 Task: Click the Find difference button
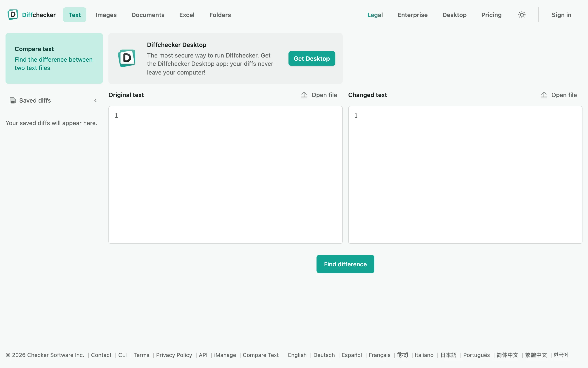[x=345, y=264]
